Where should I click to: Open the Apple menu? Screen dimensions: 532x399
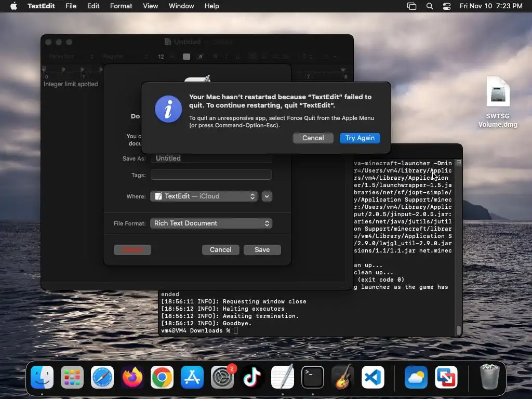[14, 6]
